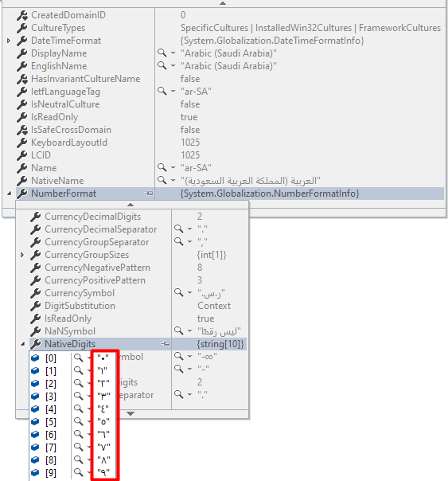Open the magnifier for CurrencyGroupSeparator value
448x481 pixels.
click(179, 242)
